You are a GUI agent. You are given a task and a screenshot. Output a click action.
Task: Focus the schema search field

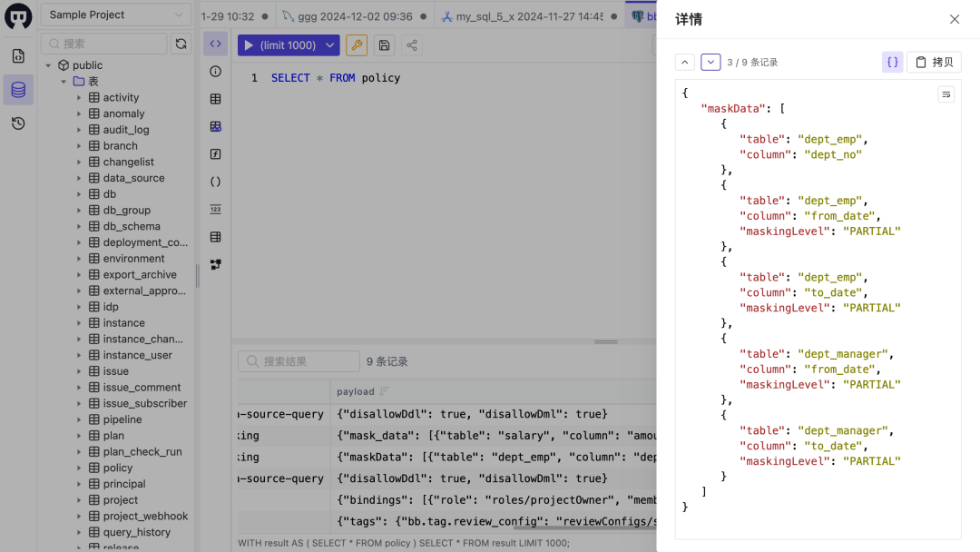click(104, 44)
